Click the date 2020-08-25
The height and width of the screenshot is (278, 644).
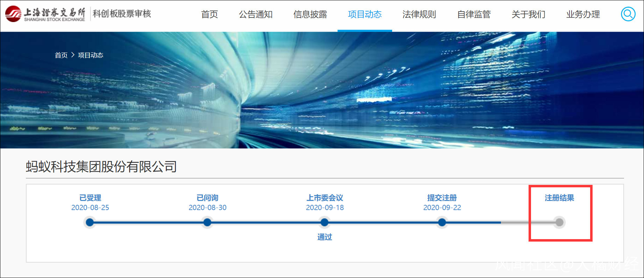[90, 208]
